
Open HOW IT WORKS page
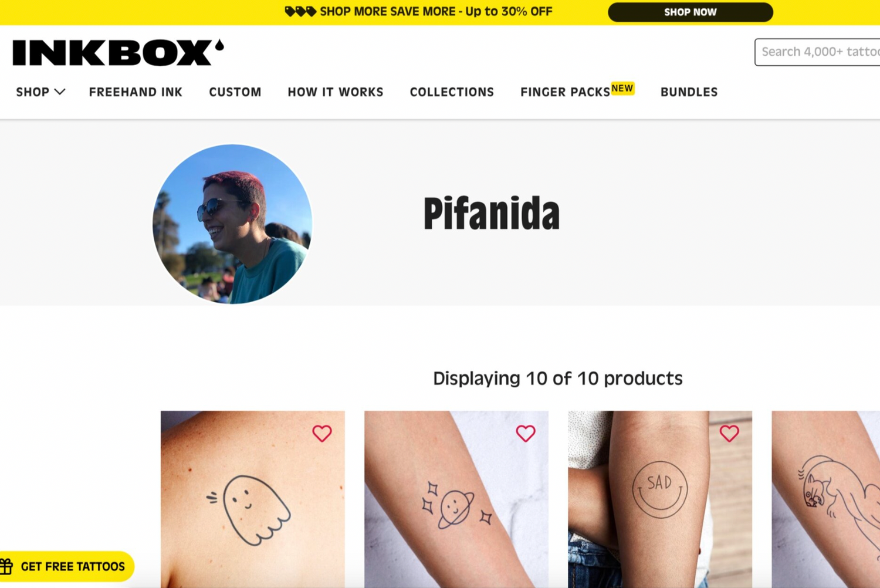336,92
